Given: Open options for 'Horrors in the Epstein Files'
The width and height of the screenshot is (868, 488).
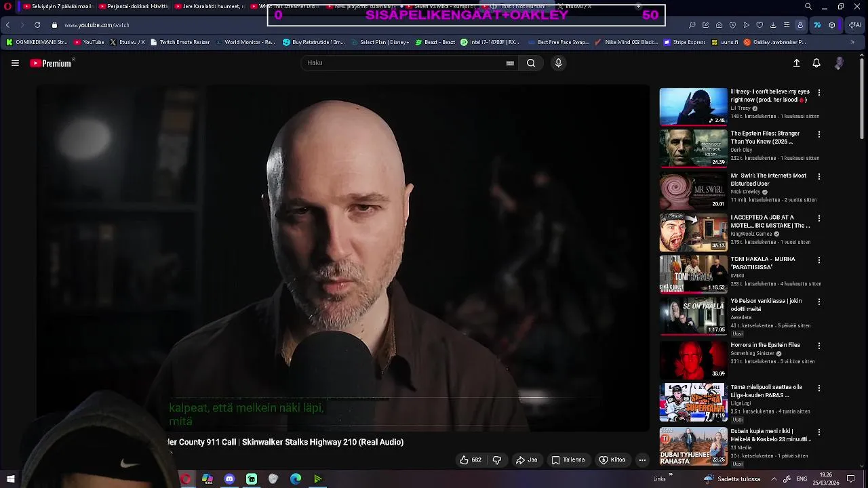Looking at the screenshot, I should (x=819, y=346).
